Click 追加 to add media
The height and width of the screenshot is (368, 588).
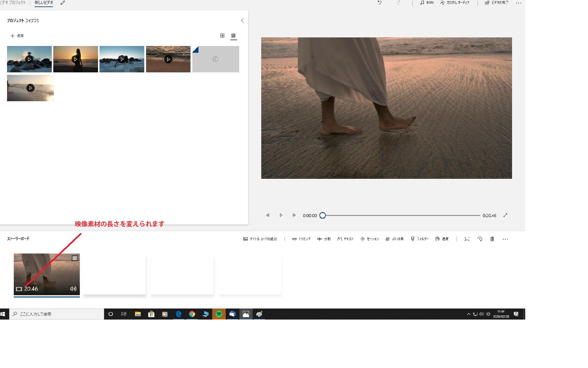click(17, 36)
